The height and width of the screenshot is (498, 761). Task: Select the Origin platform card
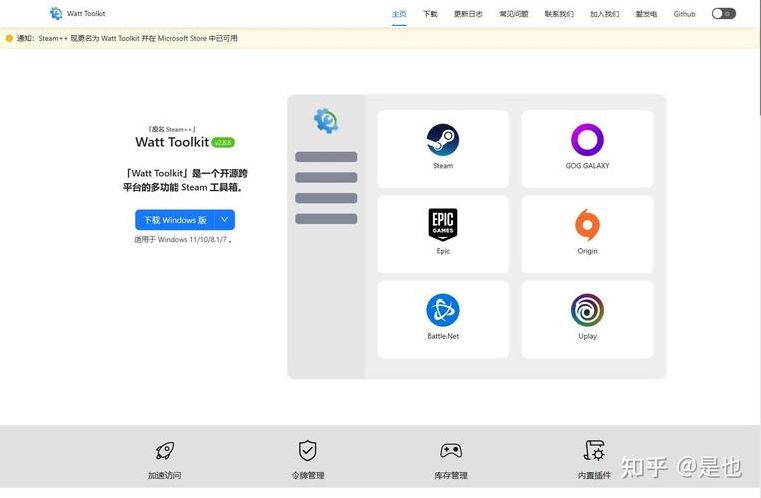click(x=587, y=234)
